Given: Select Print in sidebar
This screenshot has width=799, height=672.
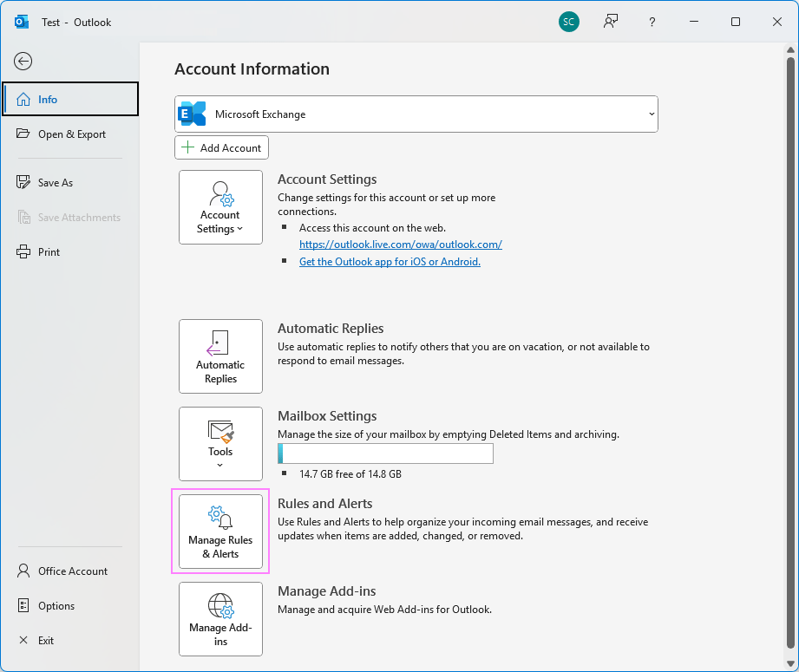Looking at the screenshot, I should 70,251.
